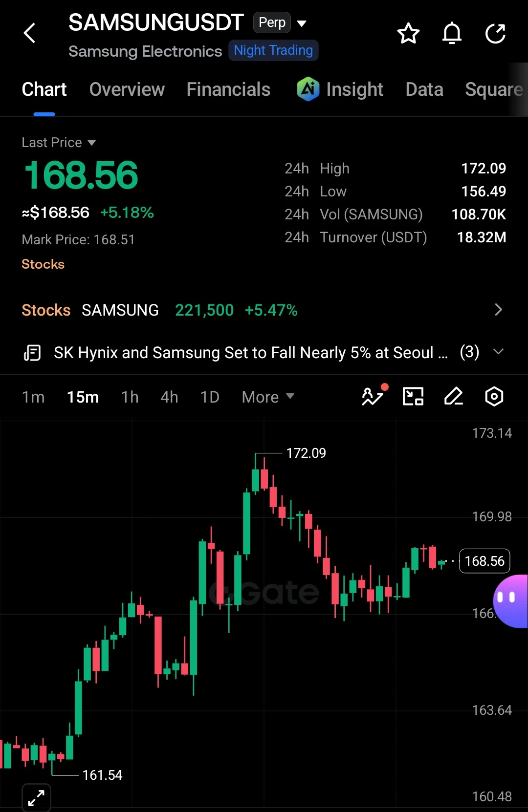Tap the Night Trading badge
This screenshot has width=528, height=812.
pyautogui.click(x=273, y=50)
